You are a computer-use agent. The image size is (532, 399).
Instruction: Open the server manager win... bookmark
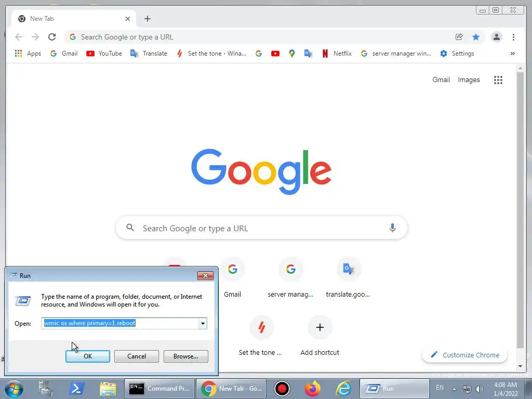(395, 54)
